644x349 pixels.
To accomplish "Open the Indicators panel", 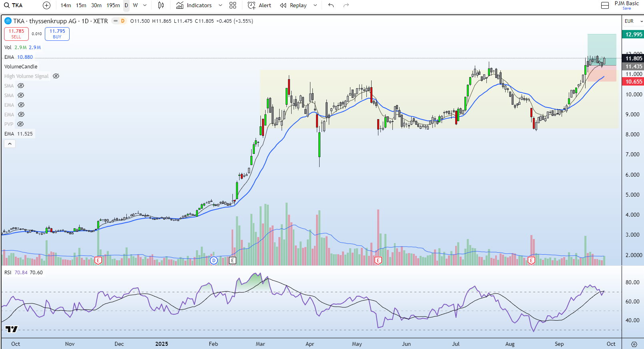I will 194,5.
